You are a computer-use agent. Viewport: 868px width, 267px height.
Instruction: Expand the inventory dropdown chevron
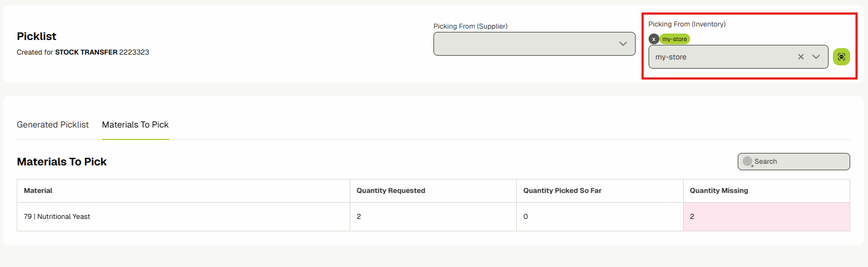coord(816,57)
